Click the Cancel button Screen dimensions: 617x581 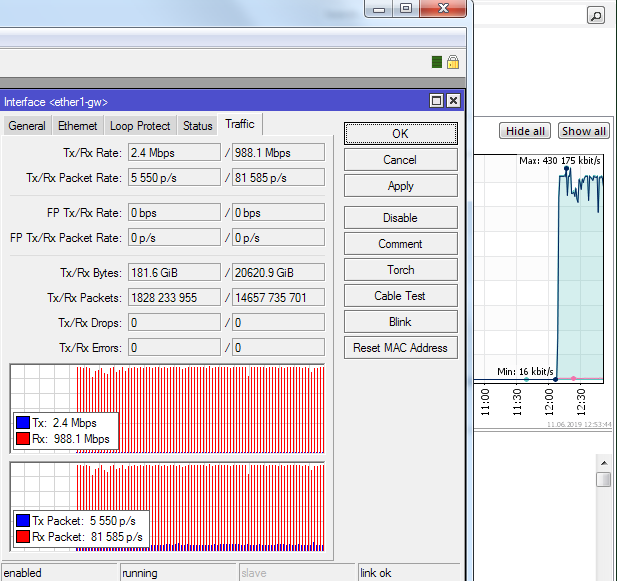(401, 160)
